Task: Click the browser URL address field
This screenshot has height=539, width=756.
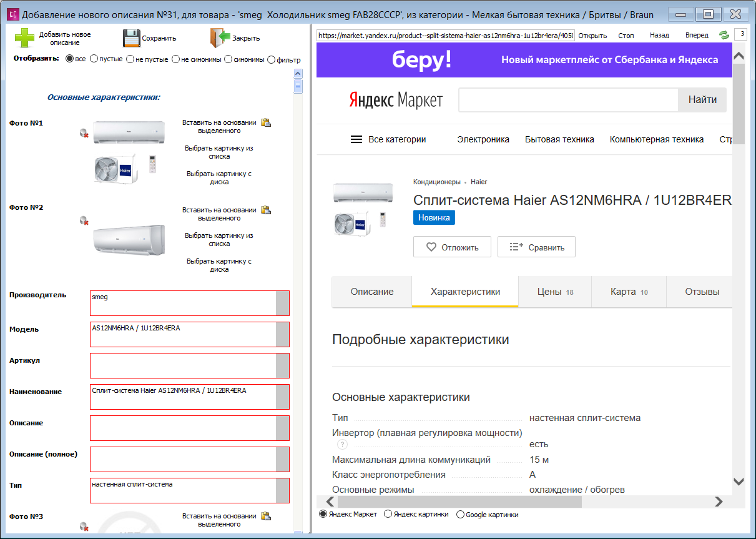Action: pyautogui.click(x=445, y=36)
